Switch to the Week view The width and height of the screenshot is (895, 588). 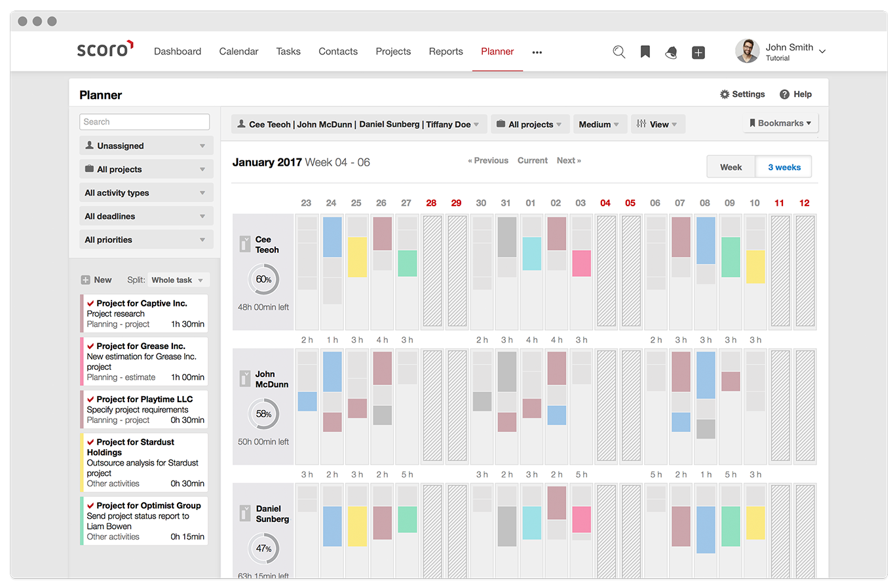pyautogui.click(x=731, y=167)
